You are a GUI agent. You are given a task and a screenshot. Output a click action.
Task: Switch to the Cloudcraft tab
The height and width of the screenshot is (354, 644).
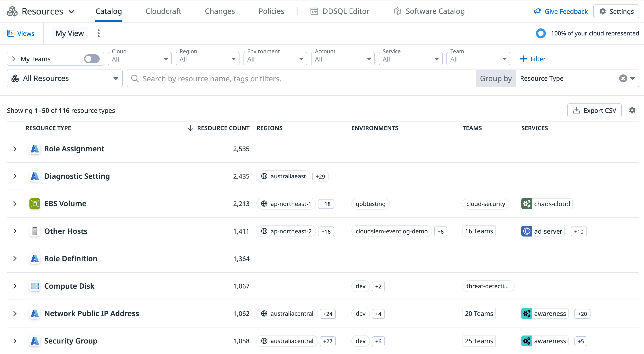click(163, 11)
